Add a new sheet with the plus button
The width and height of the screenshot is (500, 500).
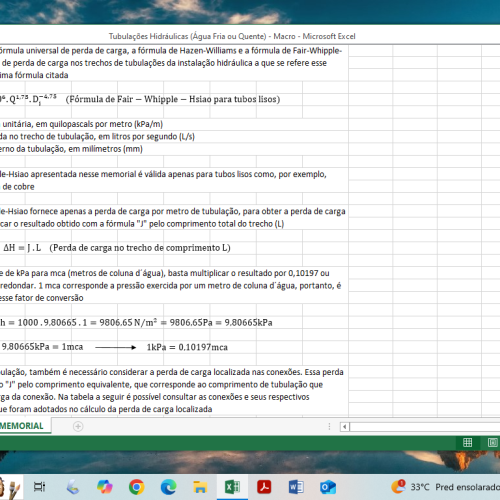78,426
